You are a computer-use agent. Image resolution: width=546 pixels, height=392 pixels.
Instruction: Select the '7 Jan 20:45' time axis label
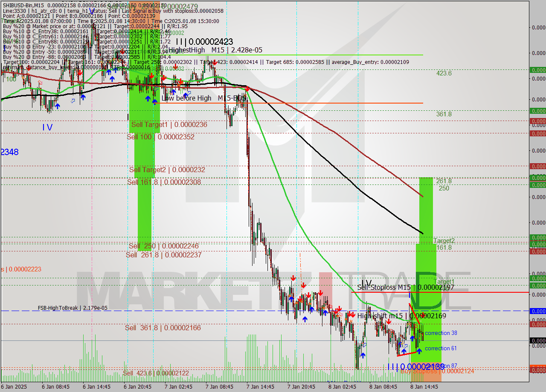coord(301,387)
